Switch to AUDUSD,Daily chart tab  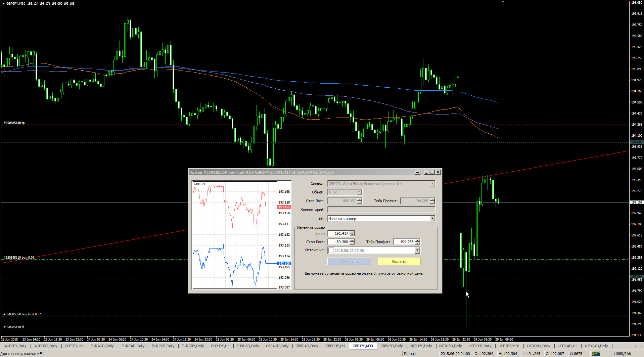[46, 346]
